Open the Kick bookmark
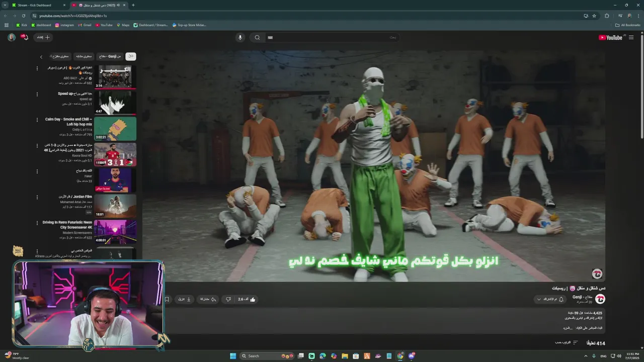This screenshot has height=362, width=644. 22,25
